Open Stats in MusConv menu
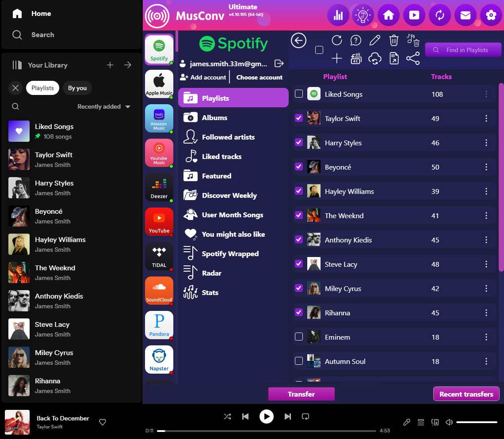 tap(233, 292)
